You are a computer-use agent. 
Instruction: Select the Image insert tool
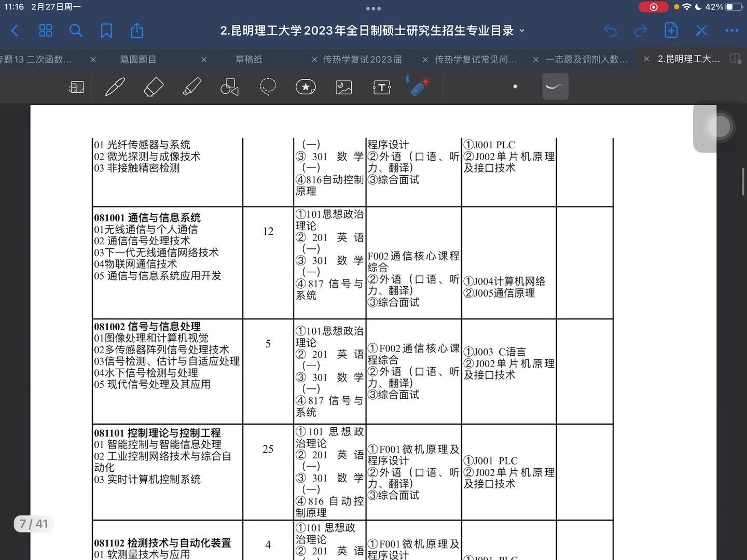click(x=344, y=87)
